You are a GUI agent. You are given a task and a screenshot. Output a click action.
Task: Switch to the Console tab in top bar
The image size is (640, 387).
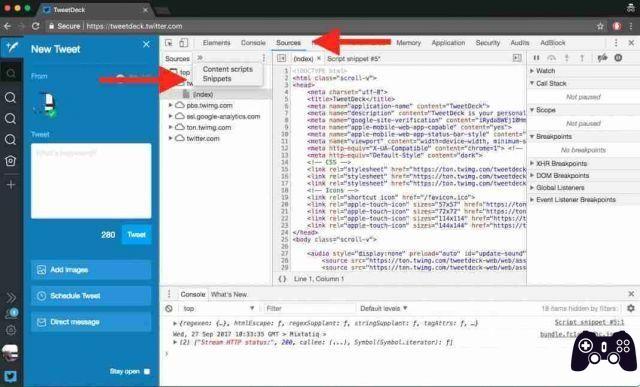253,43
